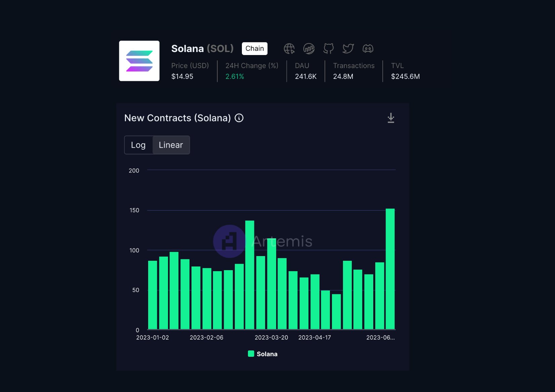Open the GitHub icon link

(328, 49)
